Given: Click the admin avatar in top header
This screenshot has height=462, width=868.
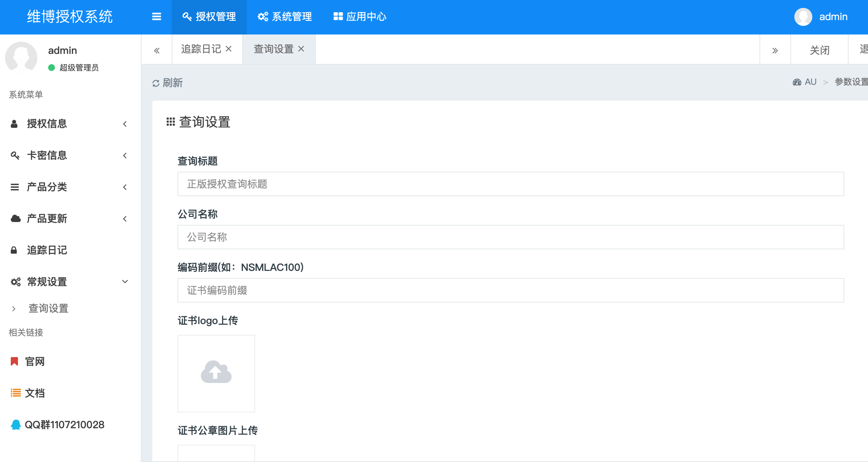Looking at the screenshot, I should point(803,17).
